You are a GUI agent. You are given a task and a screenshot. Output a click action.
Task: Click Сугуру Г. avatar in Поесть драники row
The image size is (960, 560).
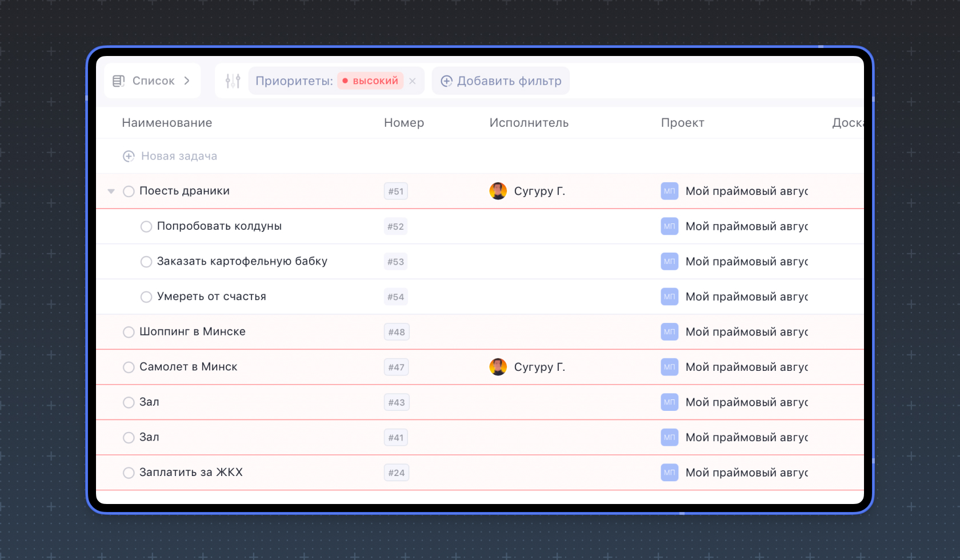498,191
